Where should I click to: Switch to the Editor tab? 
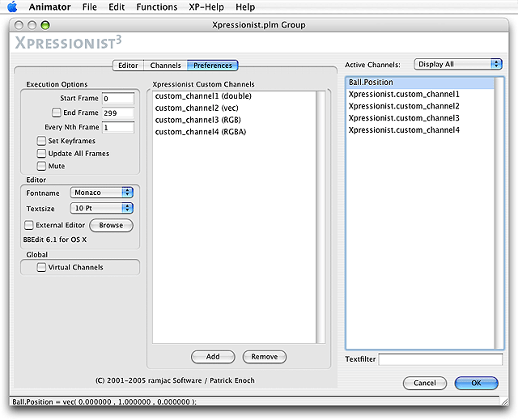point(128,66)
